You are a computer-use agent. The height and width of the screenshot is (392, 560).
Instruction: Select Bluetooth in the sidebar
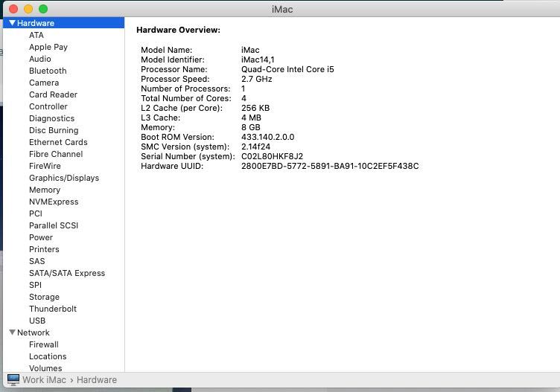(48, 71)
